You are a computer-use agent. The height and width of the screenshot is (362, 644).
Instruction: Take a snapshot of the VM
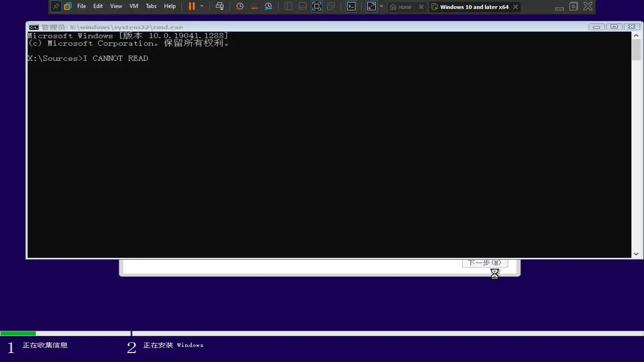(240, 7)
